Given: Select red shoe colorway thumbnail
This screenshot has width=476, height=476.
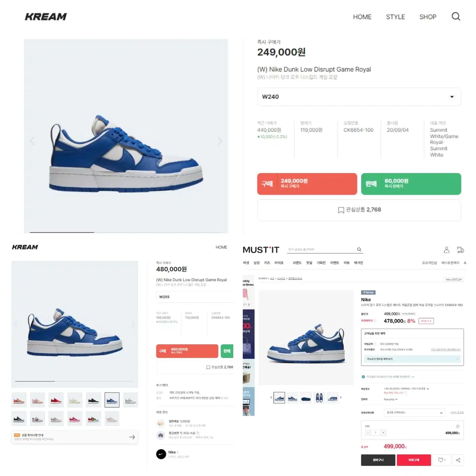Looking at the screenshot, I should (x=56, y=400).
